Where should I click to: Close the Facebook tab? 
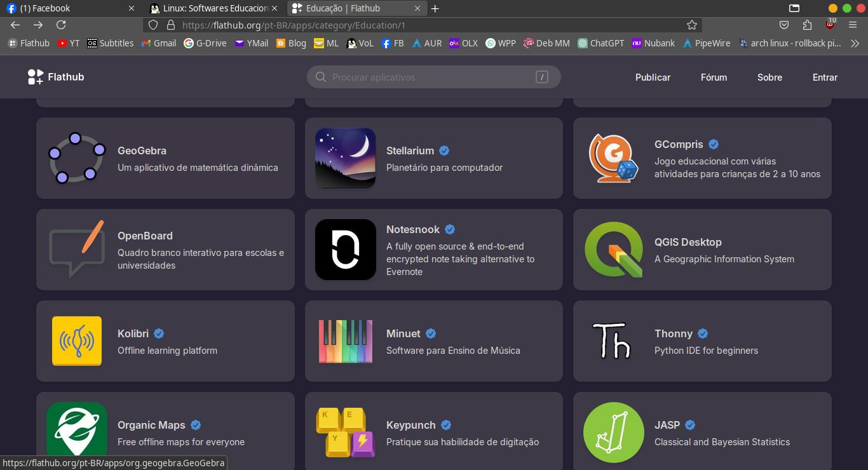[132, 8]
